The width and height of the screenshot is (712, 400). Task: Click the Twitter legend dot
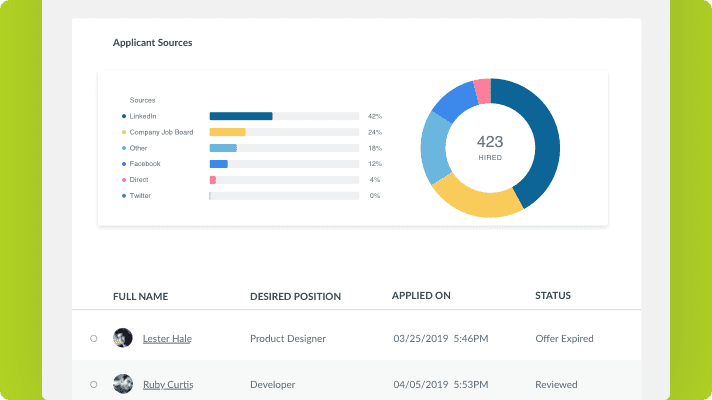tap(124, 196)
